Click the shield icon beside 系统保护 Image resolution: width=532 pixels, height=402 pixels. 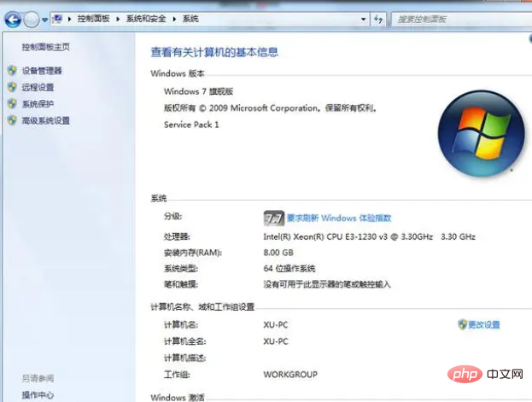[x=12, y=103]
